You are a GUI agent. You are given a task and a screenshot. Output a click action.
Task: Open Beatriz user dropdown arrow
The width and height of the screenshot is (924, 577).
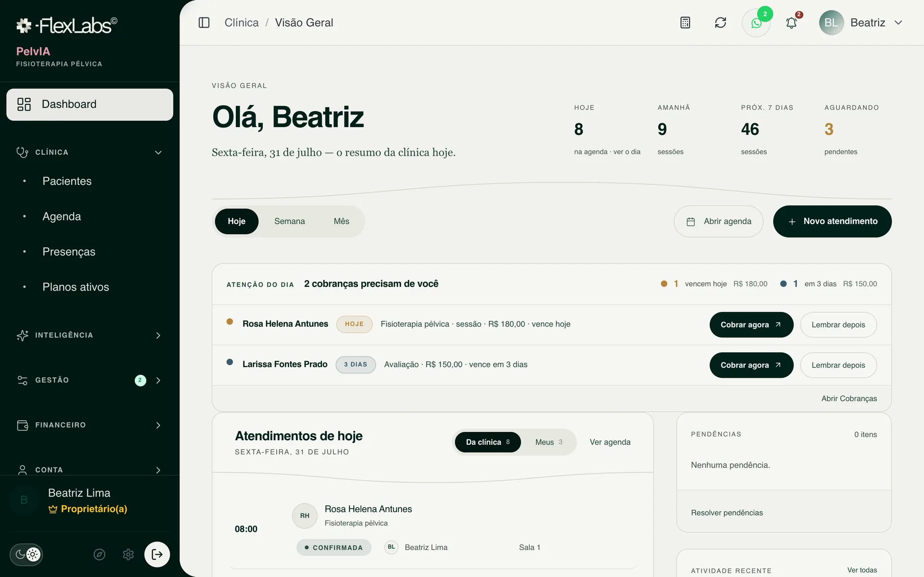898,23
